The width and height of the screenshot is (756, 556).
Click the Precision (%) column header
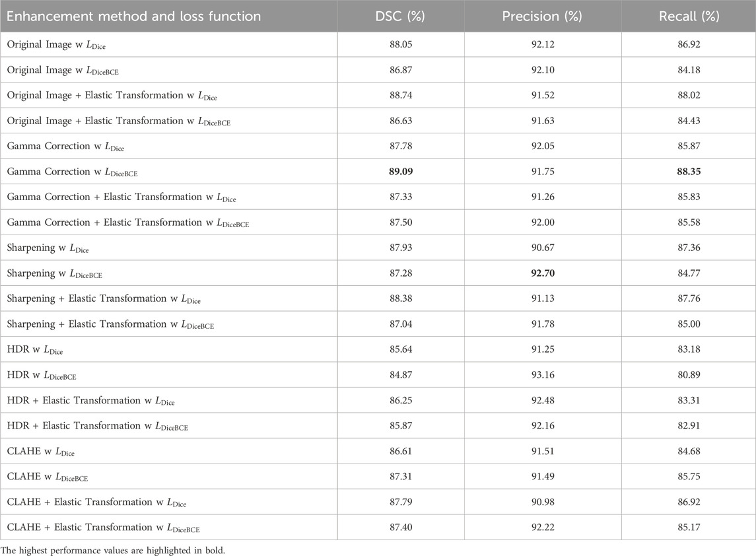click(x=542, y=17)
